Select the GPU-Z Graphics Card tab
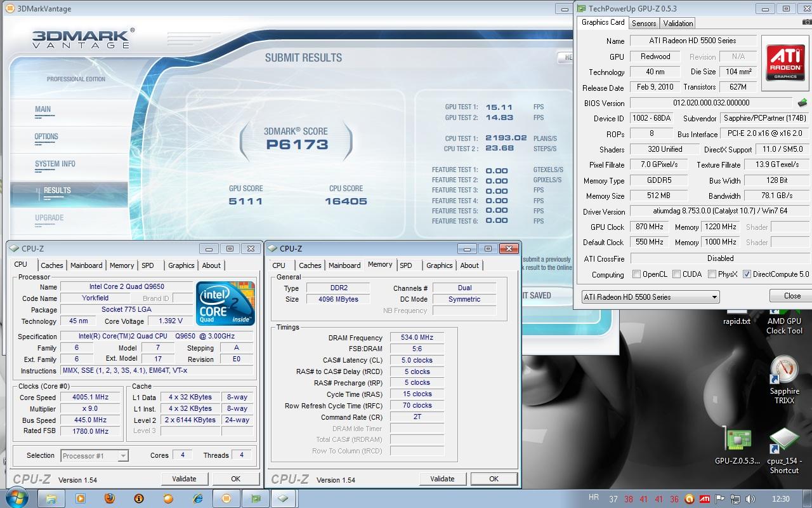 coord(603,22)
